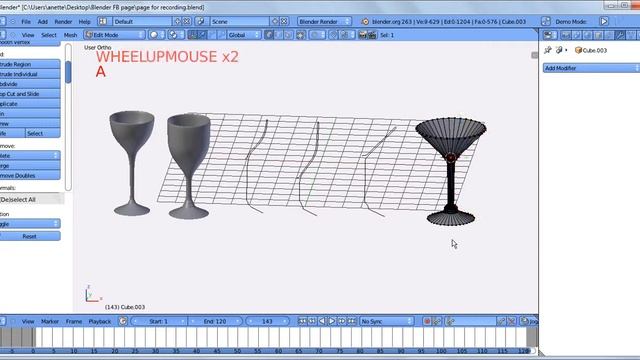Click the Loop Cut and Slide button
This screenshot has width=640, height=360.
coord(30,93)
